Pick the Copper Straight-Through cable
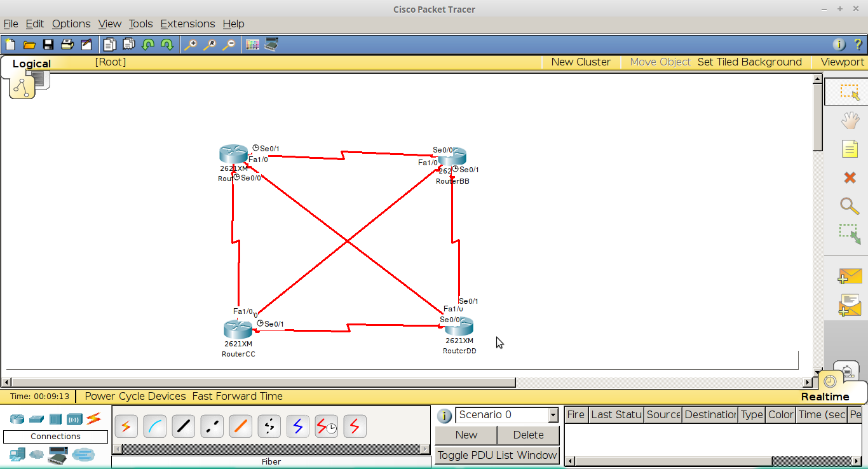The image size is (868, 469). click(183, 426)
